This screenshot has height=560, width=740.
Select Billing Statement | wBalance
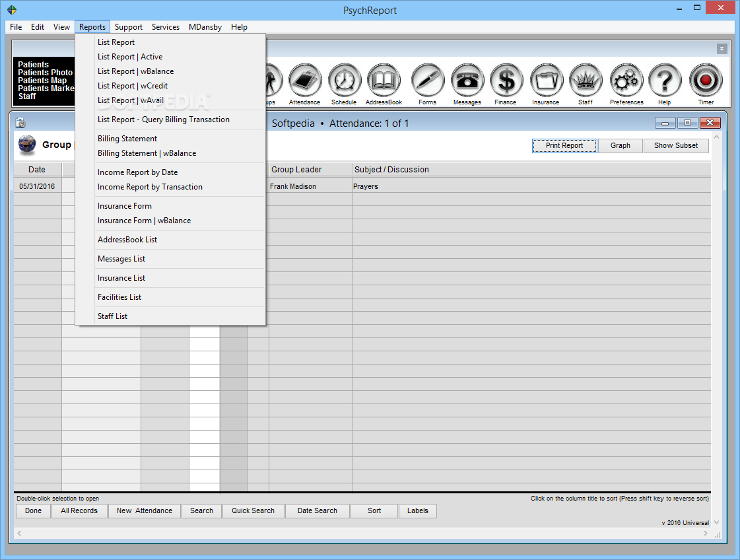[170, 153]
